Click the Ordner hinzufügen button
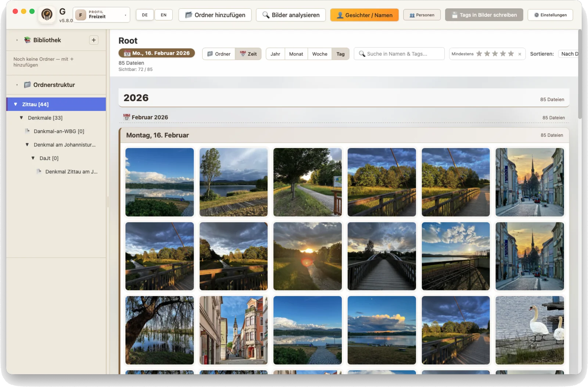The height and width of the screenshot is (387, 588). pos(215,15)
